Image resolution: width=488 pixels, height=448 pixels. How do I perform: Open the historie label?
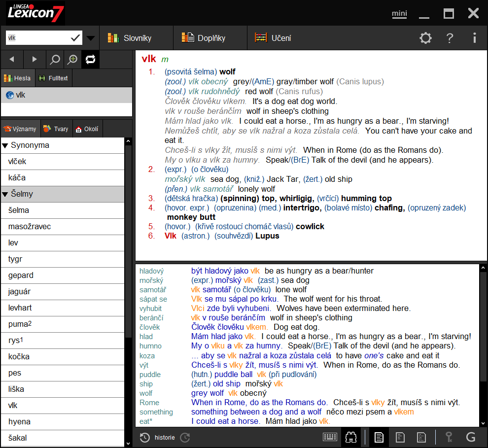[165, 438]
